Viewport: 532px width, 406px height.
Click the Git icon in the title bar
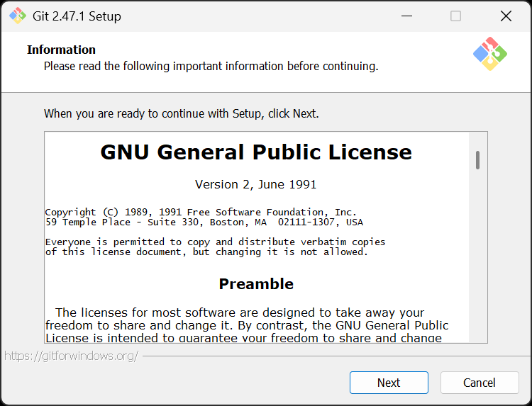(17, 16)
